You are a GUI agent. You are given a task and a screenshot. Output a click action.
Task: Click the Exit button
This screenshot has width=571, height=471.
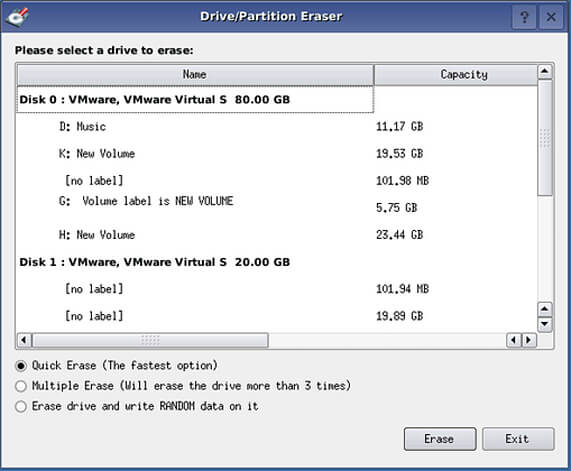pos(518,439)
